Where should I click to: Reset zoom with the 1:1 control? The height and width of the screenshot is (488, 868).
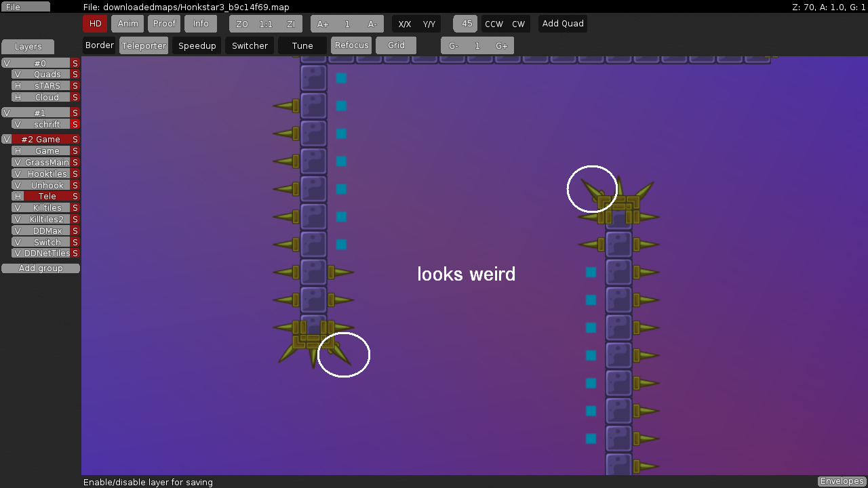coord(265,23)
